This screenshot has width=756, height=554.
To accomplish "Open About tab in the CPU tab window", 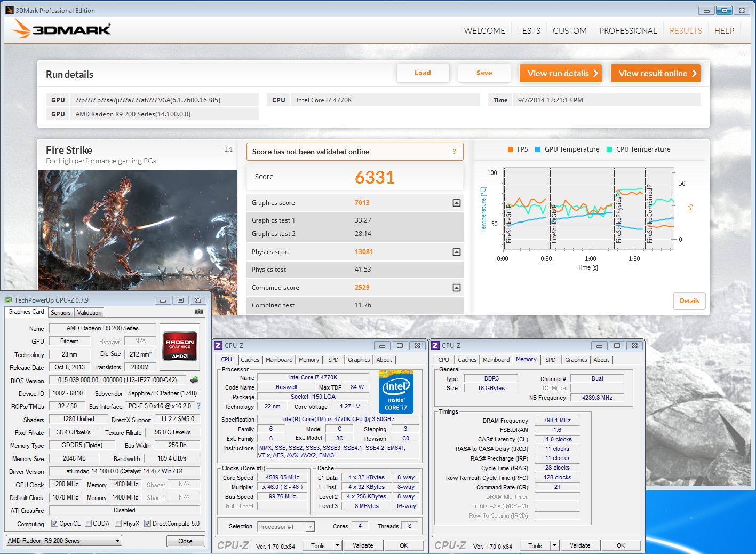I will (x=384, y=360).
